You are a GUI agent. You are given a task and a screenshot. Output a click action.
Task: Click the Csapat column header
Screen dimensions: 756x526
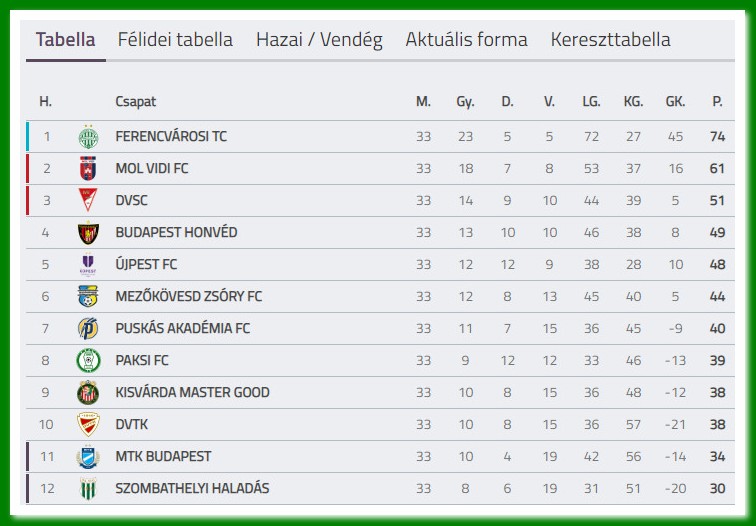pos(136,101)
